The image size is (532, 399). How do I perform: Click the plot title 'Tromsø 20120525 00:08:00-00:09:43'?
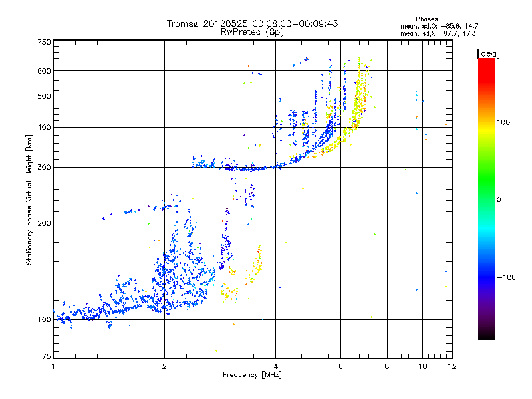point(252,23)
